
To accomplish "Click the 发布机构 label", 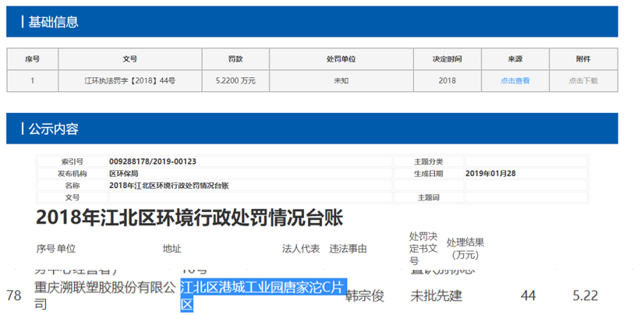I will pos(73,173).
